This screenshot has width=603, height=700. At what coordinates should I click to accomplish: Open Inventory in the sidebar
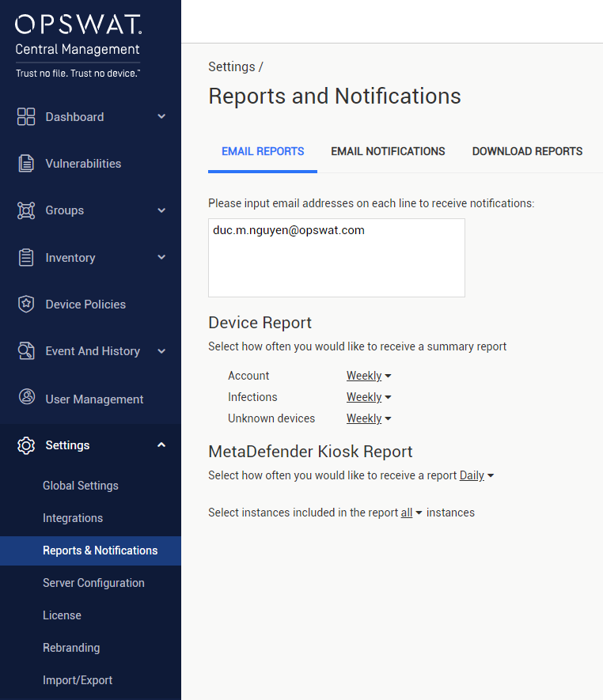(x=70, y=258)
